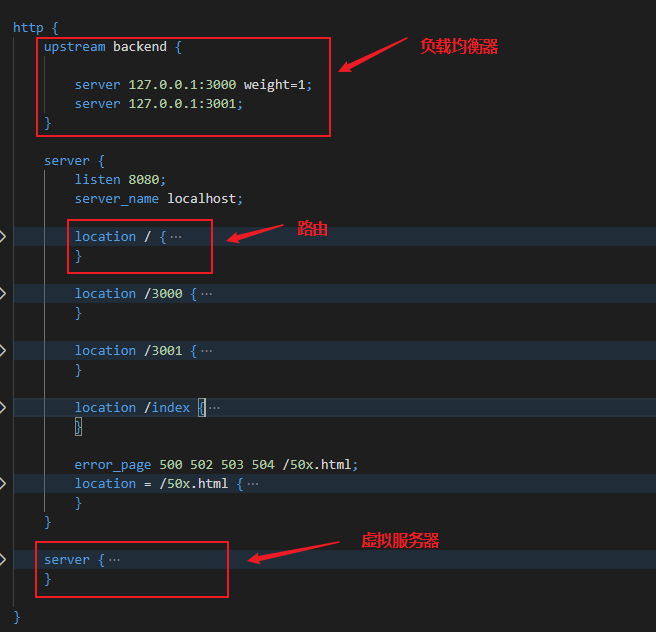The height and width of the screenshot is (632, 656).
Task: Click the red arrow beside the 路由 label
Action: point(256,234)
